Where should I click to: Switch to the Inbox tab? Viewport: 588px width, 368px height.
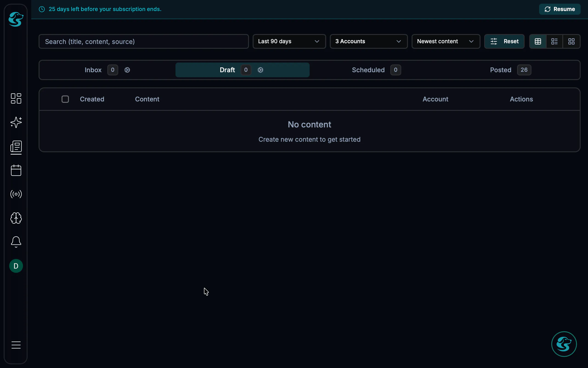107,70
